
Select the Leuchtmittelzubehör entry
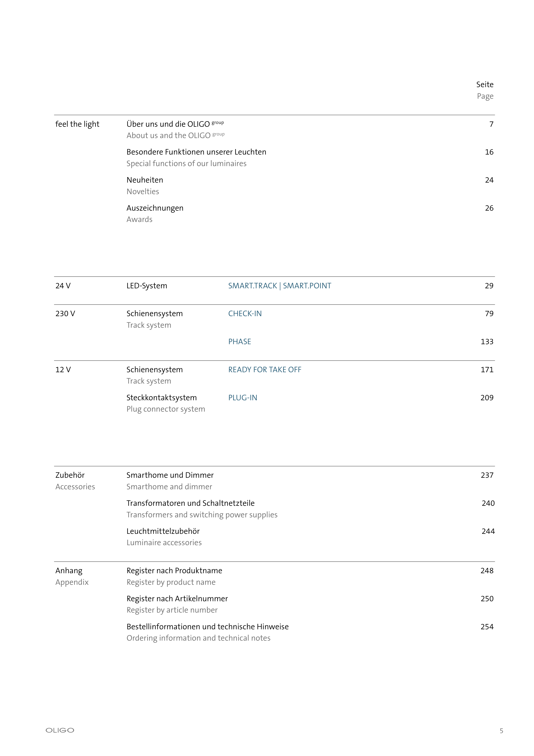click(163, 531)
